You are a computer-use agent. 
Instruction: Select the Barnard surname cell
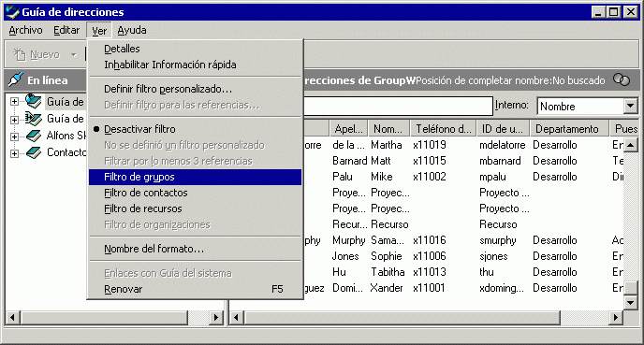click(x=349, y=161)
